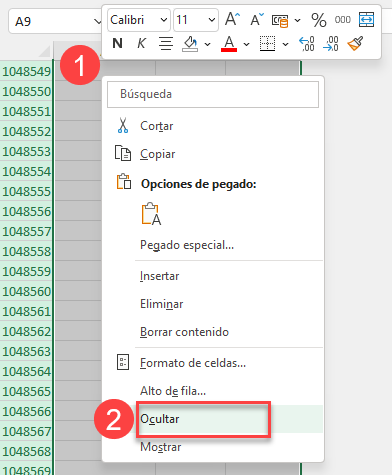Expand font color dropdown arrow
This screenshot has width=392, height=475.
tap(246, 44)
